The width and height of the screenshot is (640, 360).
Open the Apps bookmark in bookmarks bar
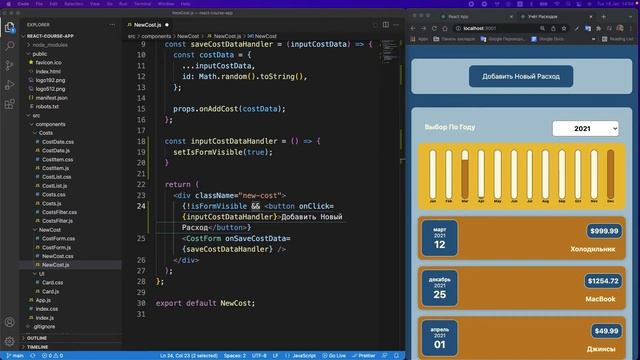click(x=419, y=39)
